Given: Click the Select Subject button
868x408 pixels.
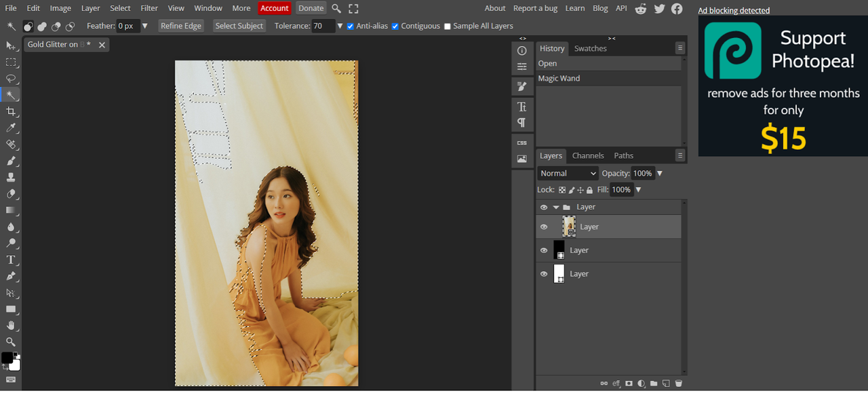Looking at the screenshot, I should click(239, 26).
